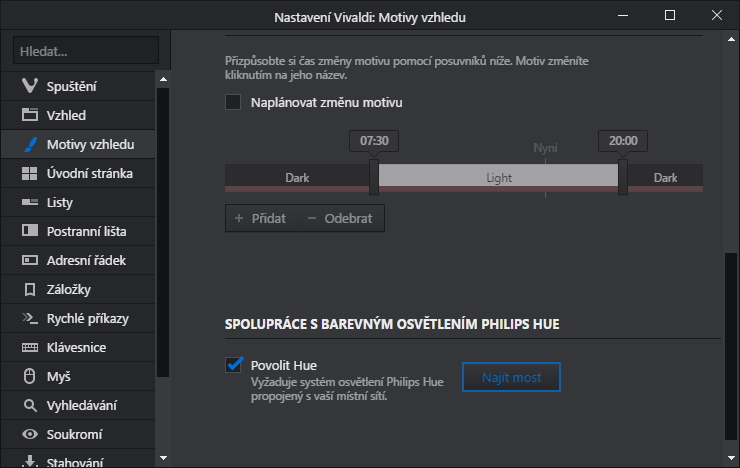
Task: Click the Hledat search field
Action: pyautogui.click(x=85, y=50)
